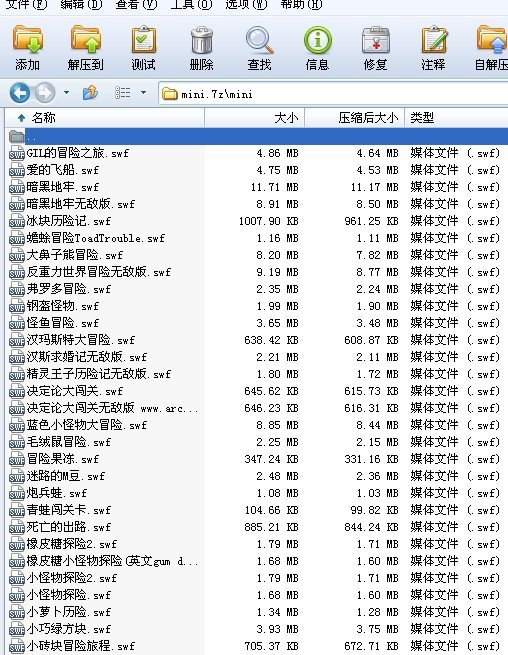Select file 炮兵蛙.swf
508x655 pixels.
(57, 493)
